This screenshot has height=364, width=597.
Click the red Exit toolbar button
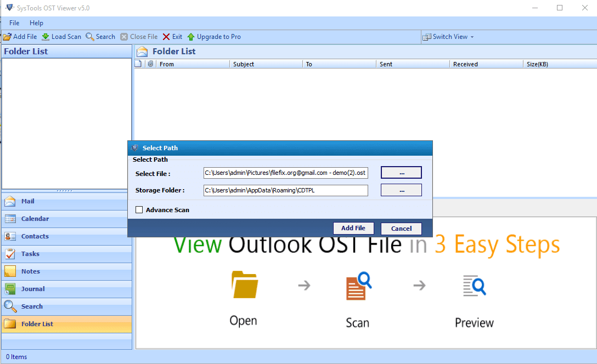pyautogui.click(x=172, y=37)
